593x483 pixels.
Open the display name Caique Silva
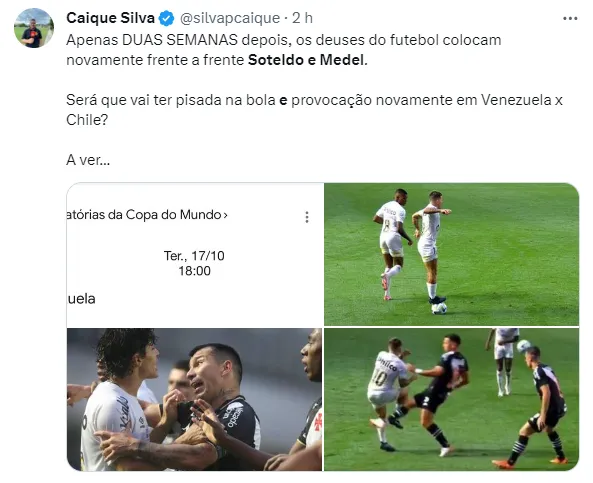(110, 18)
